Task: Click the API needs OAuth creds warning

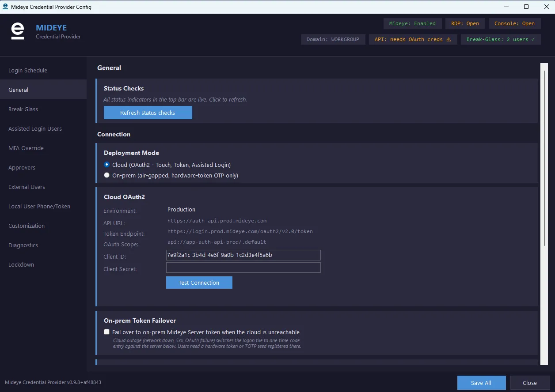Action: 413,39
